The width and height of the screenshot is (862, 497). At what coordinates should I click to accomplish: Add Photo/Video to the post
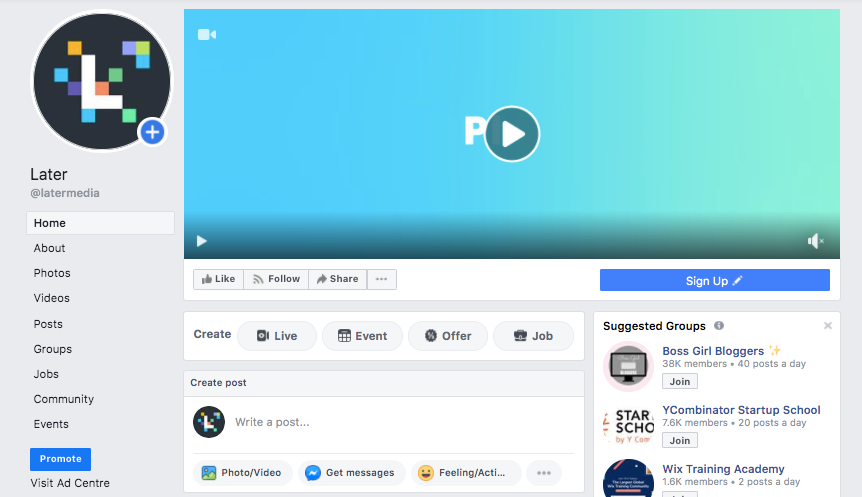(x=242, y=473)
